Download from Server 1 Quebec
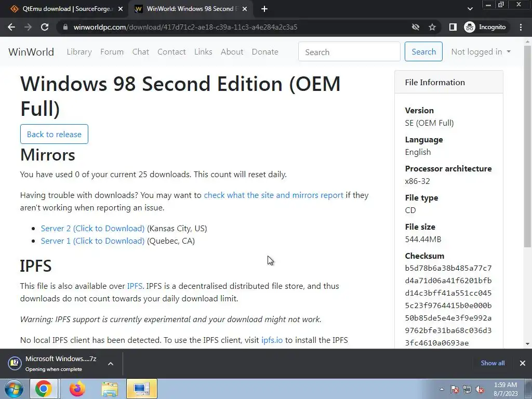The width and height of the screenshot is (532, 399). 92,241
